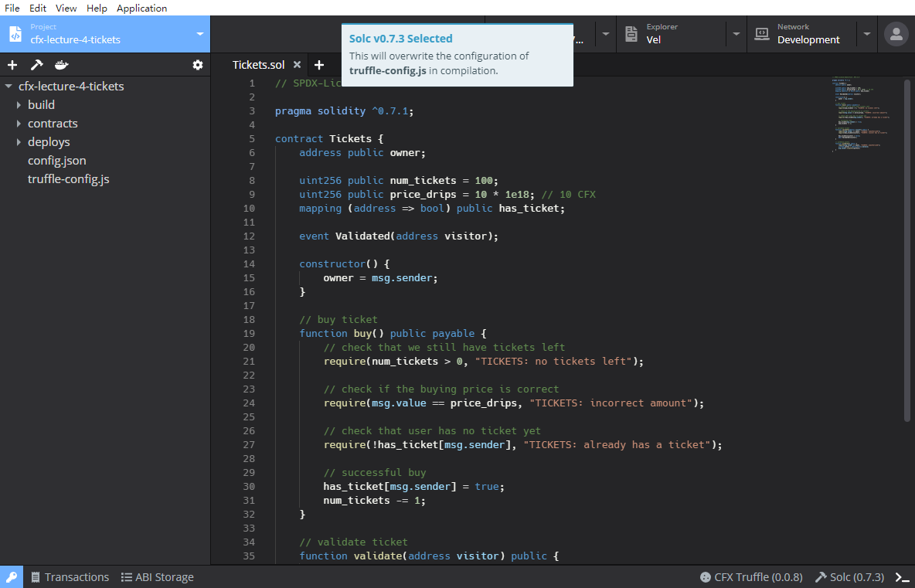Click the new file plus icon in sidebar

coord(12,65)
